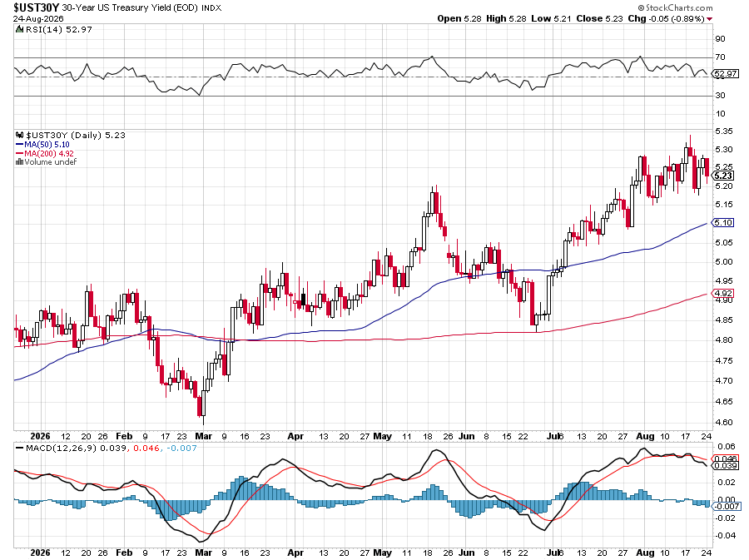Click the blue -0.007 histogram value in MACD legend
This screenshot has width=749, height=560.
pos(181,448)
